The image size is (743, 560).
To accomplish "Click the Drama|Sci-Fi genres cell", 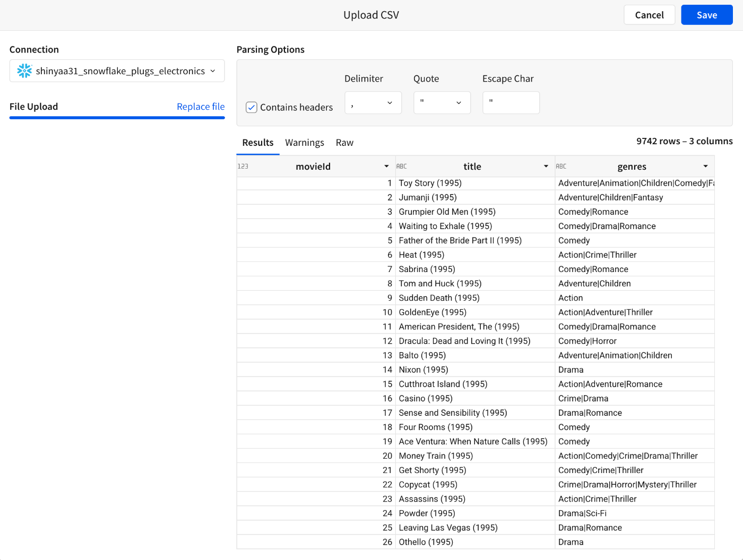I will click(635, 513).
